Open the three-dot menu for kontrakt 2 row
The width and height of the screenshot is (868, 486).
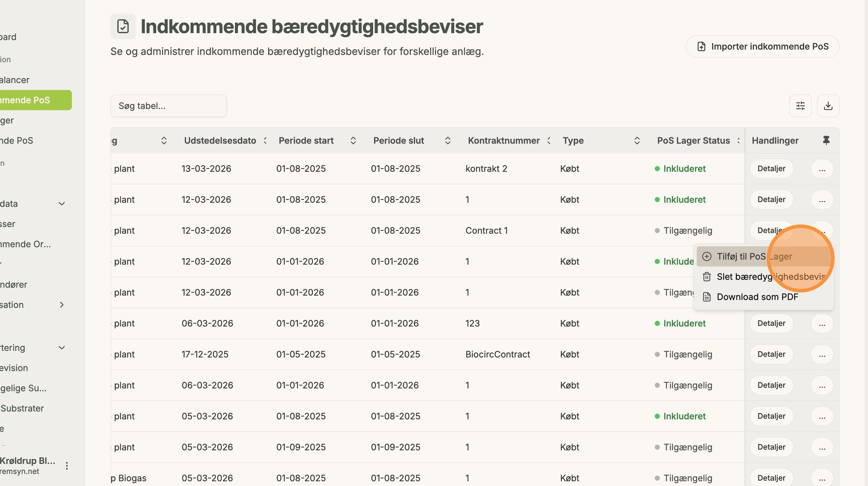coord(822,169)
